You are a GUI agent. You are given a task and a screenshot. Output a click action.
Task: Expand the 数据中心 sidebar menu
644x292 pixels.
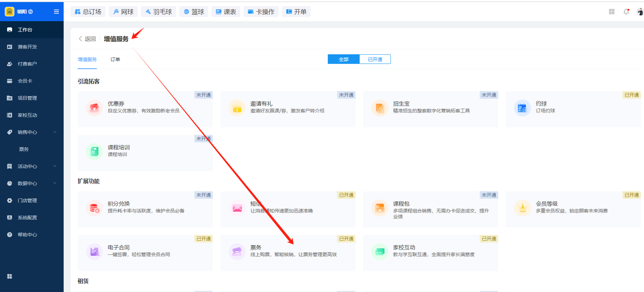click(54, 183)
